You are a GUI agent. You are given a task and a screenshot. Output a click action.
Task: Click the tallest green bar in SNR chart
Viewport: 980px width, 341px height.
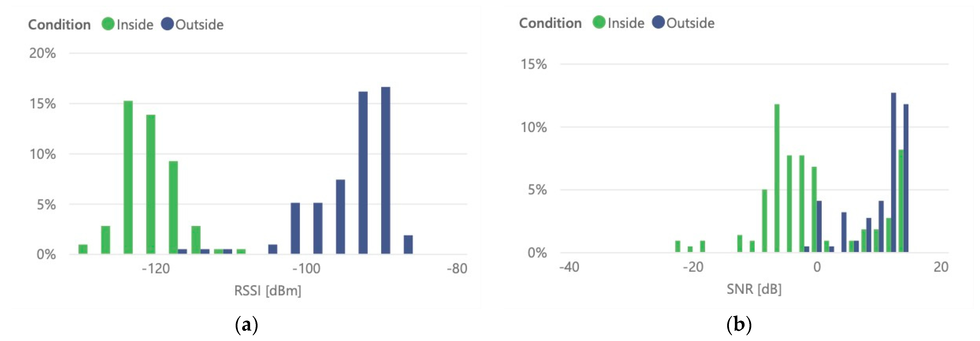click(776, 178)
